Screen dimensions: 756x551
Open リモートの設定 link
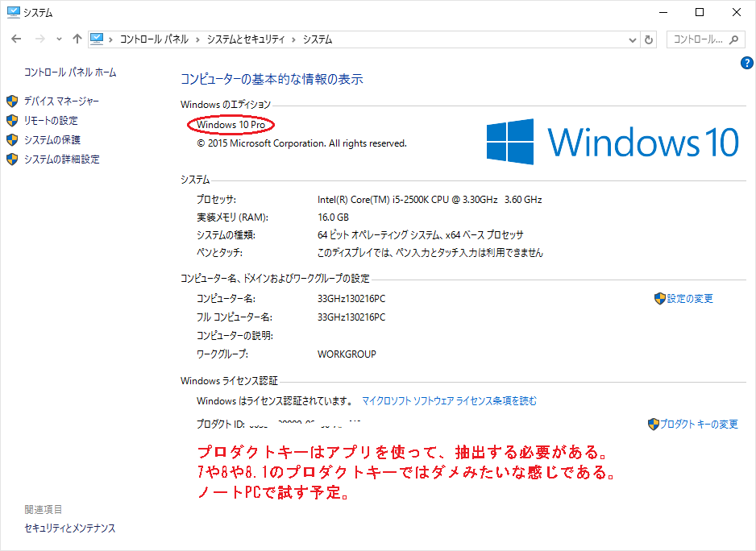[x=51, y=121]
